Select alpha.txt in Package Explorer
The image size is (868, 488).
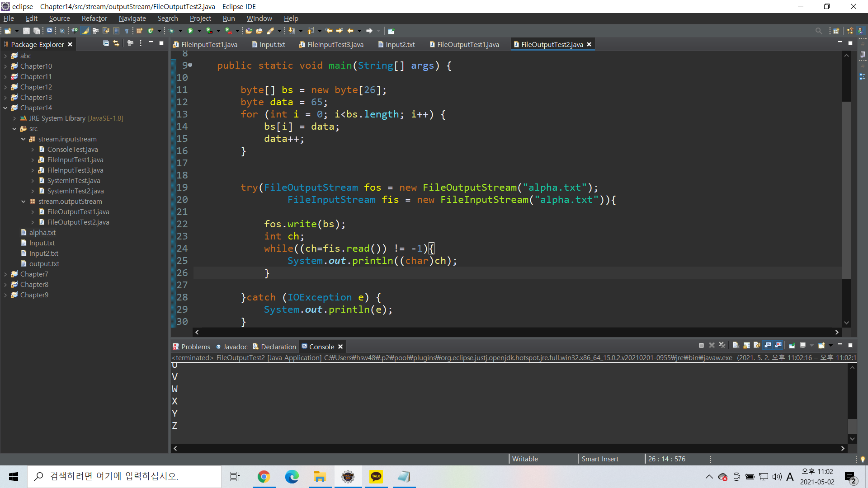point(42,233)
